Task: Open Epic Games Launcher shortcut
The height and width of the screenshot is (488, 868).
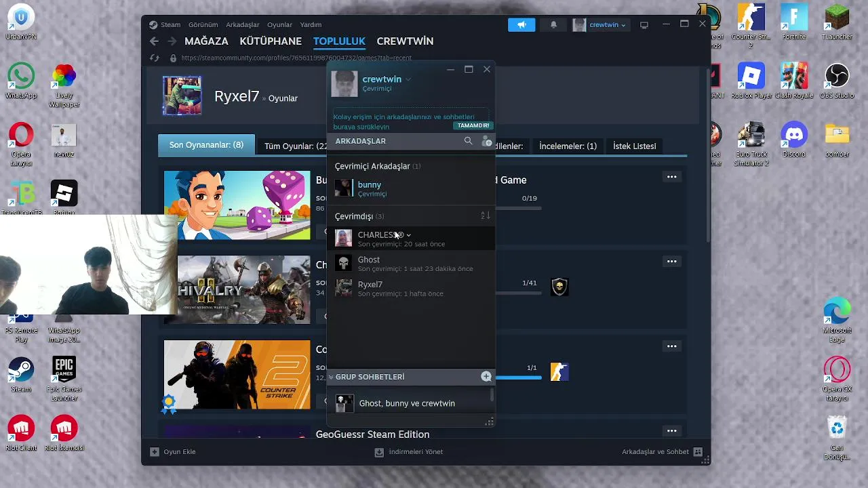Action: click(x=64, y=379)
